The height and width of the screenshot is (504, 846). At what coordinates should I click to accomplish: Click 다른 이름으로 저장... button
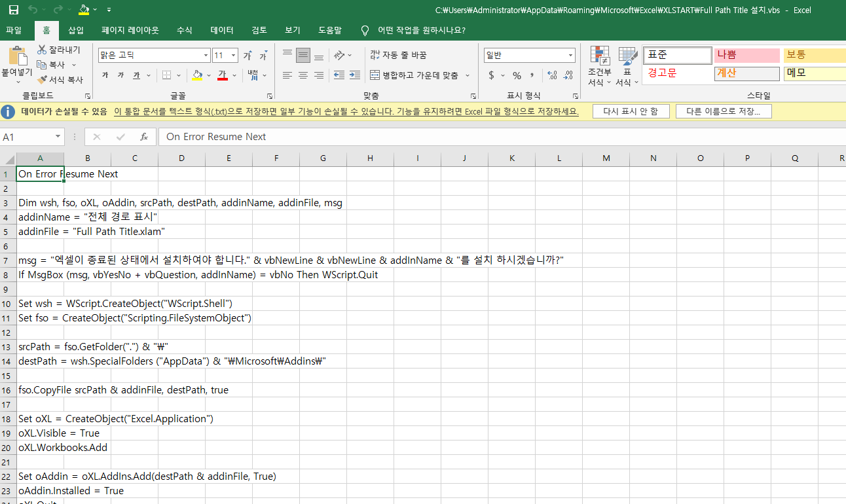[724, 111]
